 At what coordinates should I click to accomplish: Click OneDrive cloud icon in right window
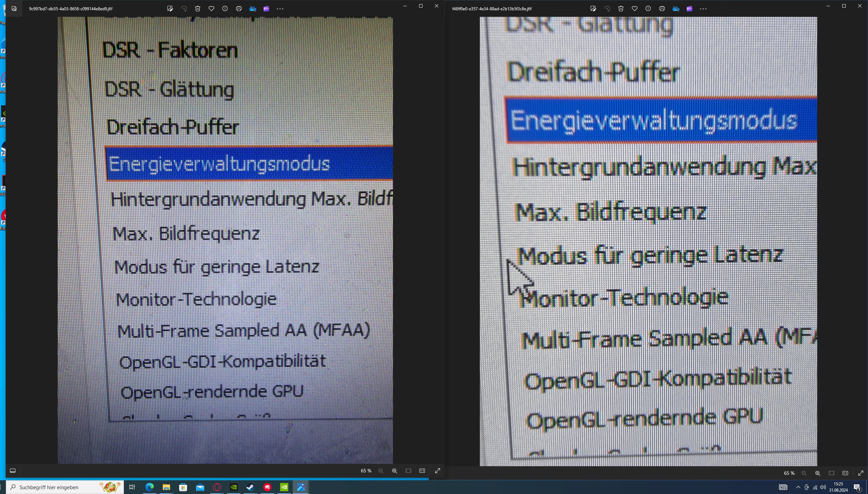click(676, 9)
